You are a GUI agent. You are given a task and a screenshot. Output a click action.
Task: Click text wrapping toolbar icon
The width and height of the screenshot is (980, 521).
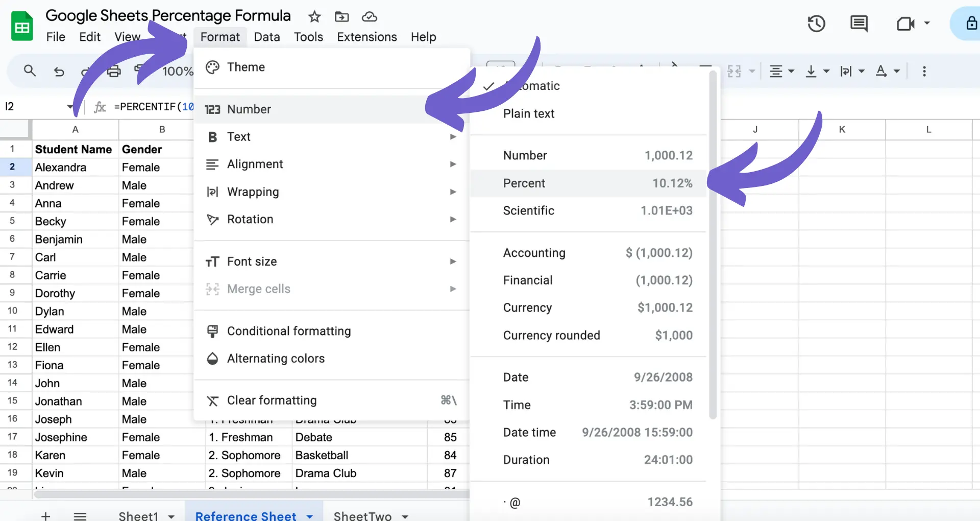point(846,71)
